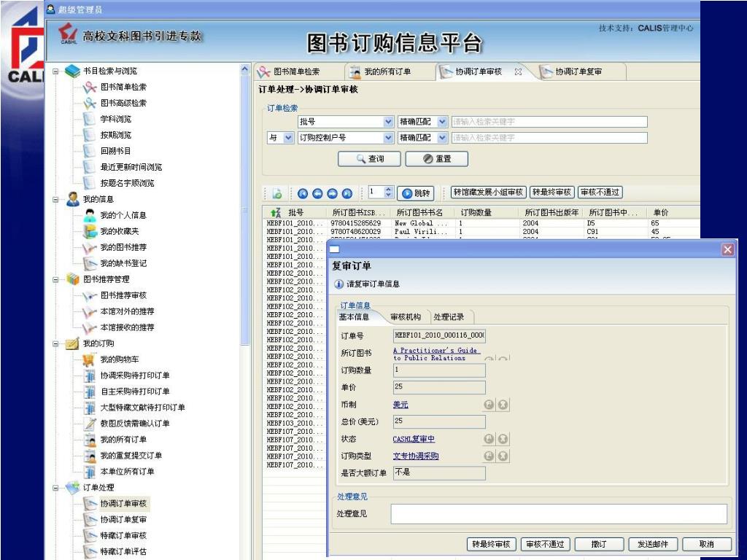Viewport: 747px width, 560px height.
Task: Click the sort A-Z icon beside 批号
Action: click(276, 212)
